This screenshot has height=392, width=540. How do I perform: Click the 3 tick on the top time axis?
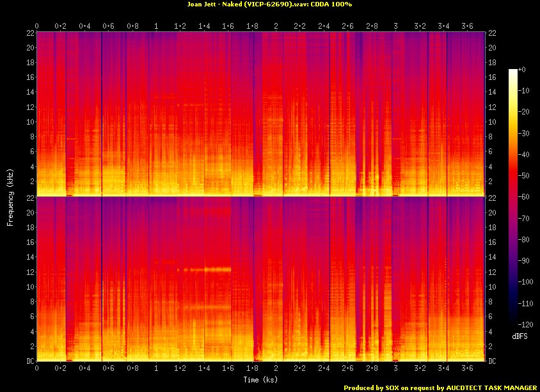[x=396, y=26]
